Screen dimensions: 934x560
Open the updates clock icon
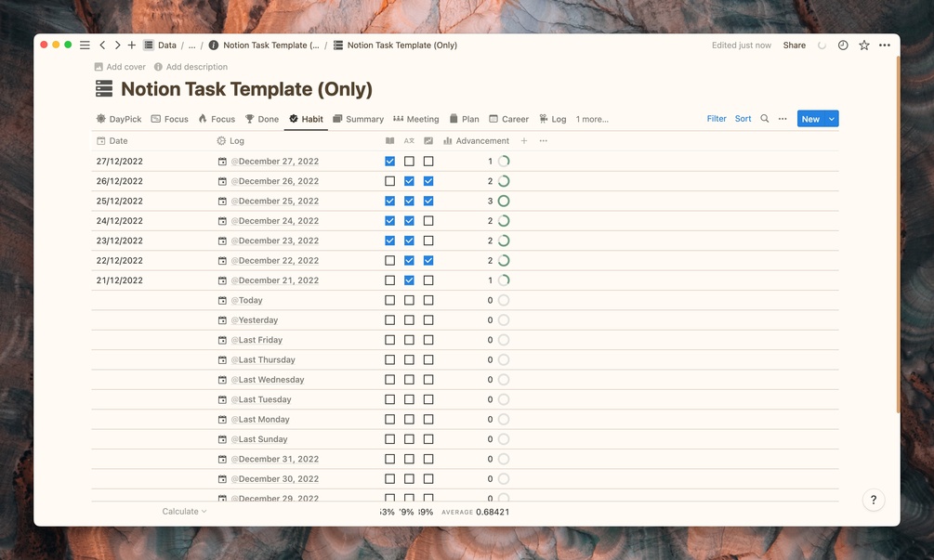pyautogui.click(x=843, y=46)
